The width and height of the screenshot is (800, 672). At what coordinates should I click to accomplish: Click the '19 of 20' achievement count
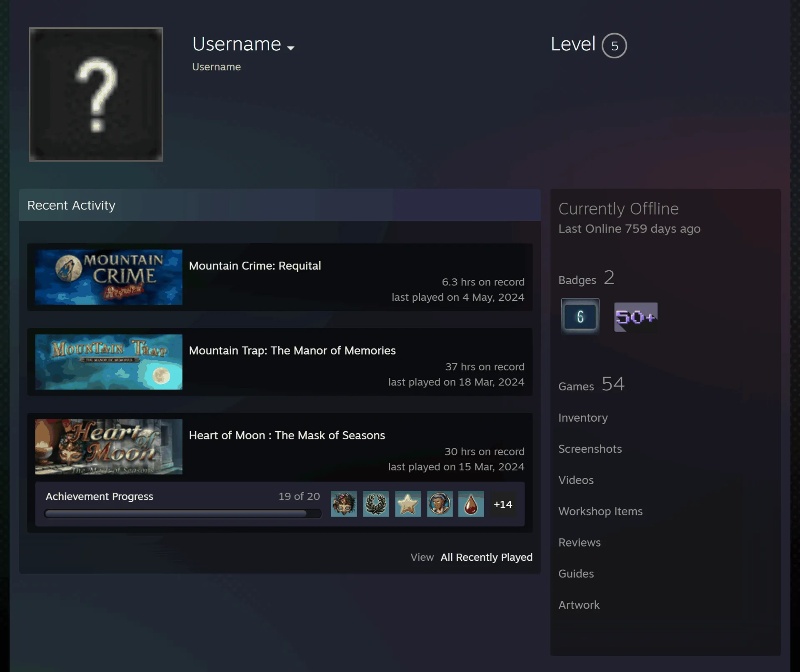click(x=299, y=496)
